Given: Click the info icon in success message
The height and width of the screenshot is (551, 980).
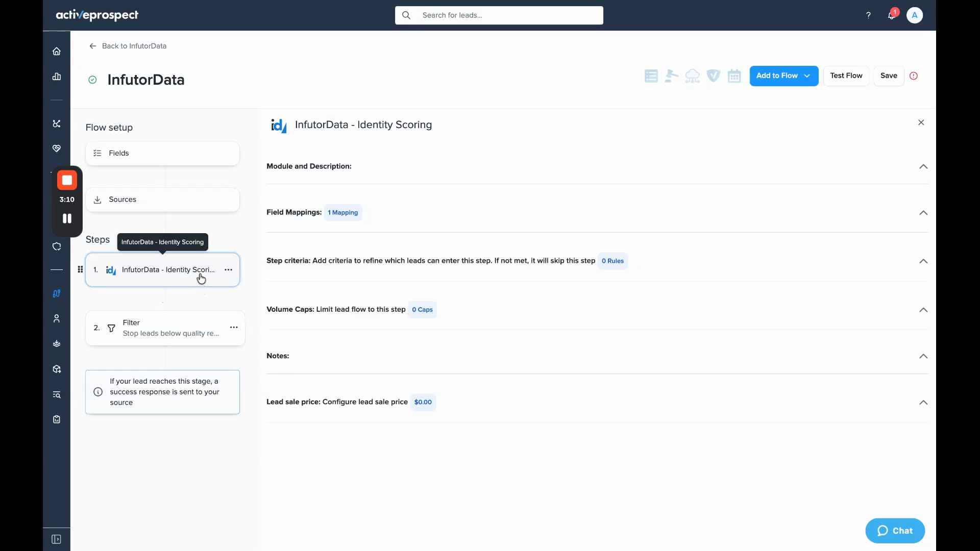Looking at the screenshot, I should click(98, 392).
